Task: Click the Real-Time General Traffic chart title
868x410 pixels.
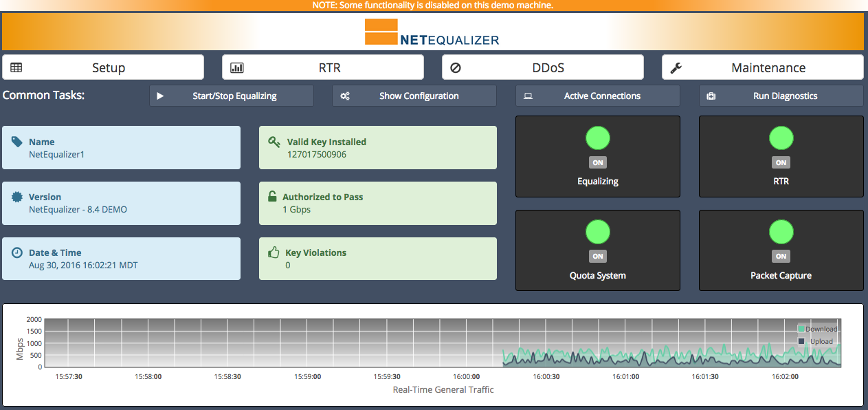Action: coord(443,389)
